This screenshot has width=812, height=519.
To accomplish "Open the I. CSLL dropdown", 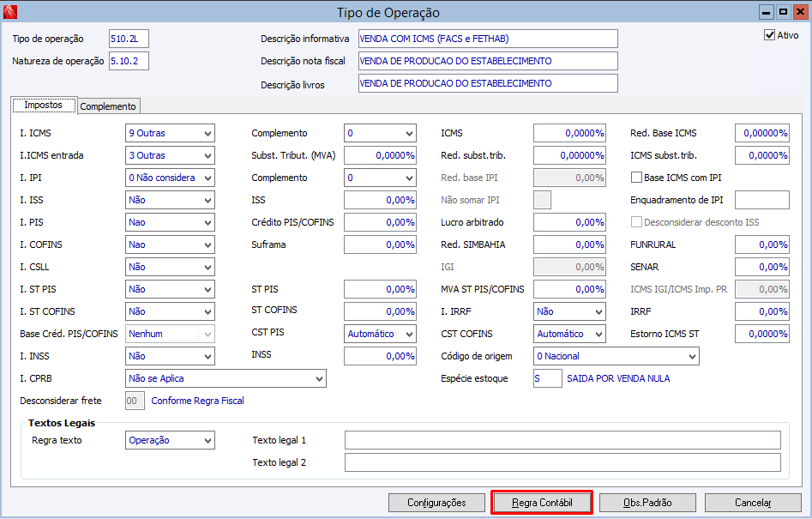I will [x=170, y=267].
